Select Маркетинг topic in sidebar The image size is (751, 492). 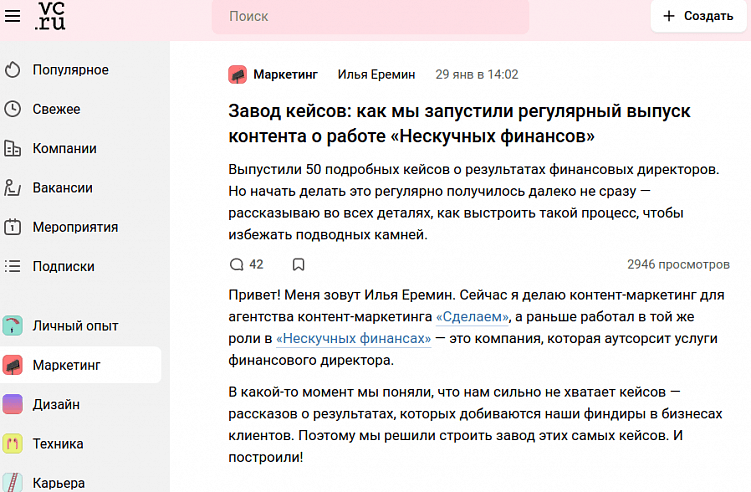coord(80,365)
